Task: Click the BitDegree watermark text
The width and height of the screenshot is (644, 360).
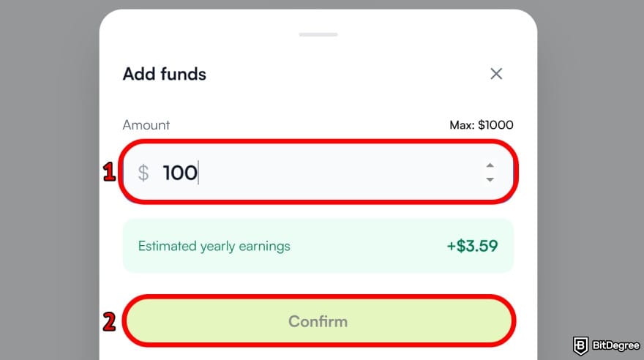Action: pos(613,344)
